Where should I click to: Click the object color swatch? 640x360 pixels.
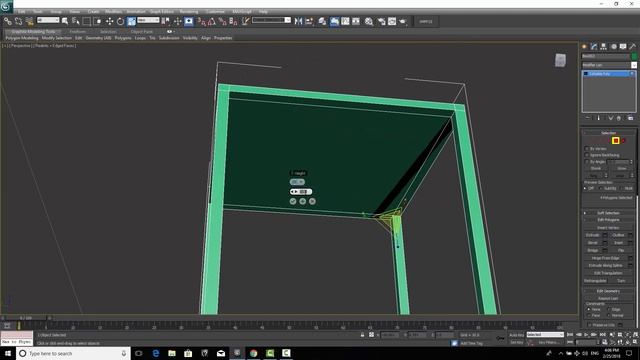click(x=634, y=56)
